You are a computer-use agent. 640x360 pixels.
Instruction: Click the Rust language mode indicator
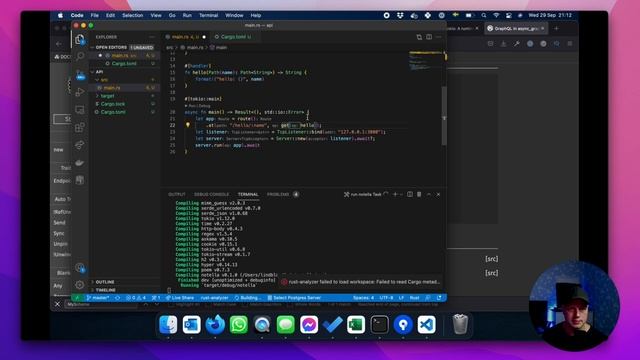pyautogui.click(x=414, y=298)
